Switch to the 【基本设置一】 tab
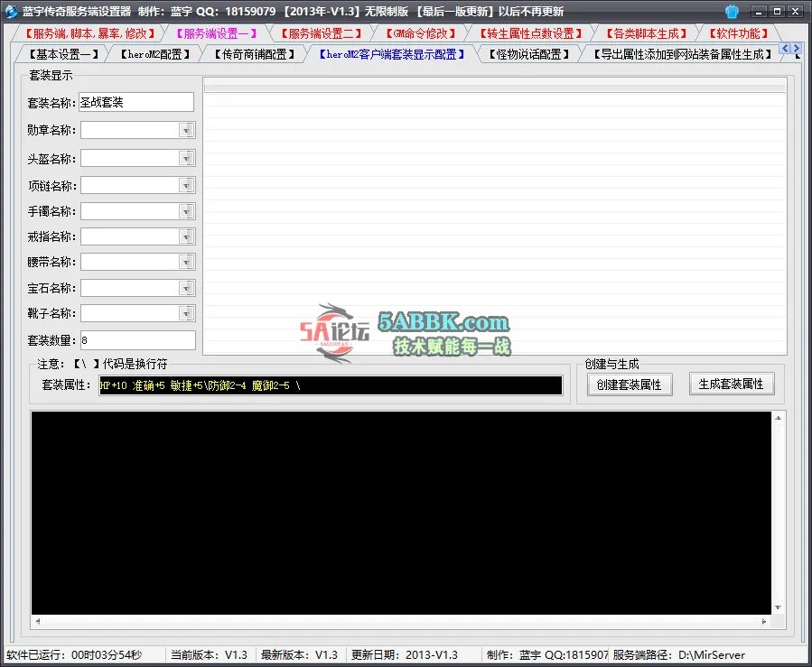Image resolution: width=812 pixels, height=667 pixels. [63, 54]
